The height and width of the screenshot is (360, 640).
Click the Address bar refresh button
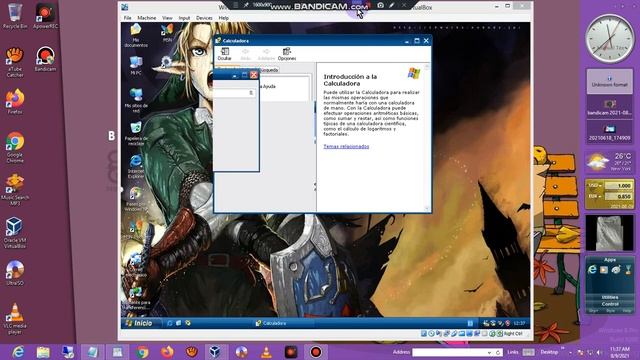click(x=498, y=352)
